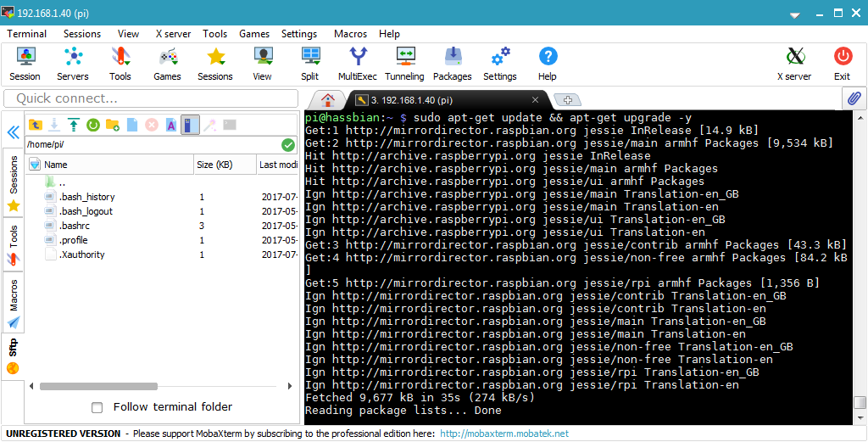The height and width of the screenshot is (442, 868).
Task: Open the Session toolbar icon
Action: [25, 64]
